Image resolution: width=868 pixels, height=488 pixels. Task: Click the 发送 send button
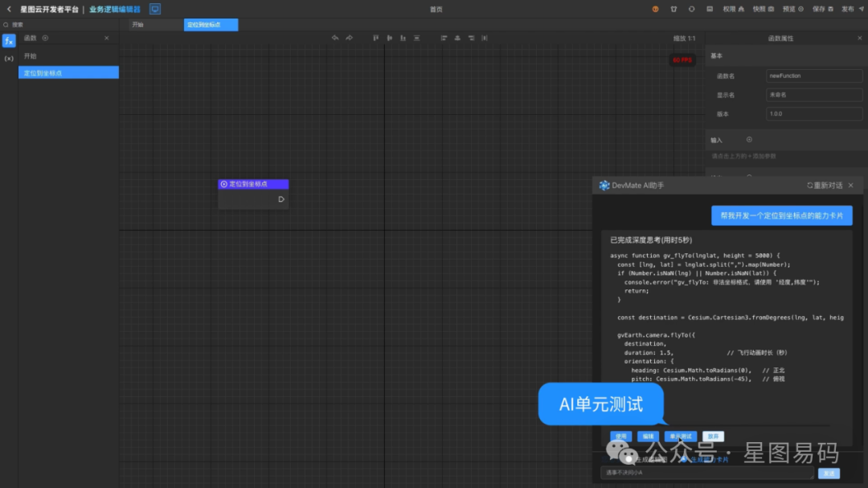tap(829, 473)
